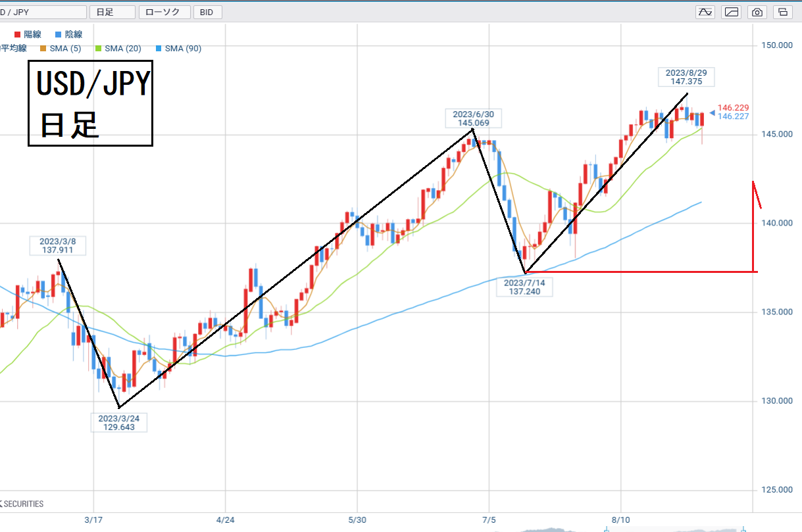
Task: Click the 4/24 date axis label
Action: (x=226, y=520)
